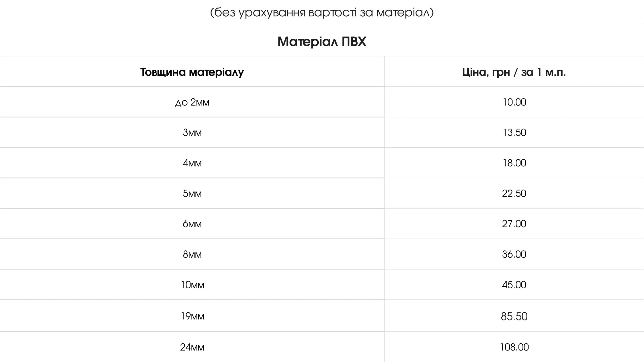Viewport: 644px width, 362px height.
Task: Select the 'Ціна, грн / за 1 м.п.' header
Action: pos(514,72)
